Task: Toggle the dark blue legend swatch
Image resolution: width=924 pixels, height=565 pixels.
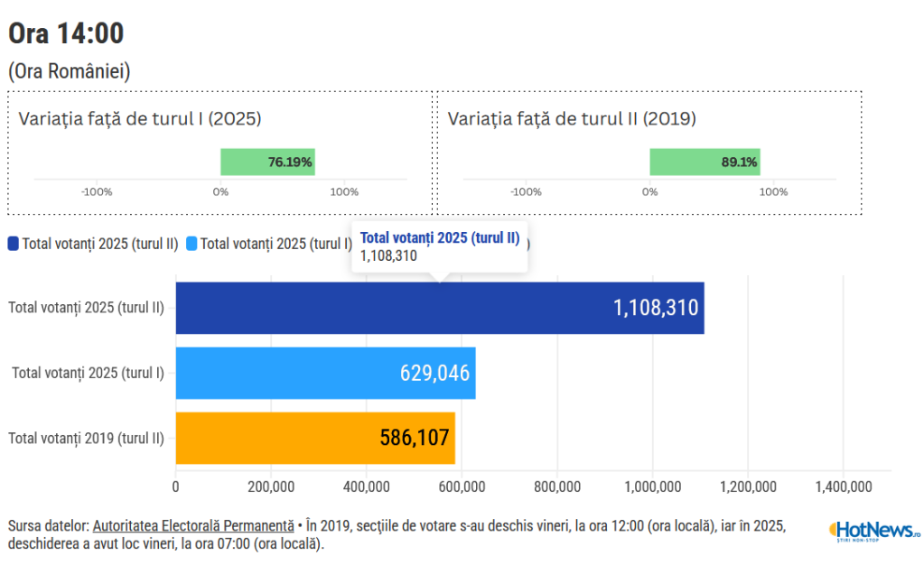Action: point(14,243)
